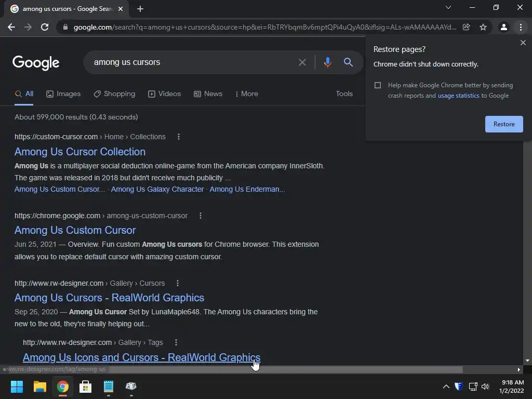The height and width of the screenshot is (399, 532).
Task: Click the Restore button
Action: 504,124
